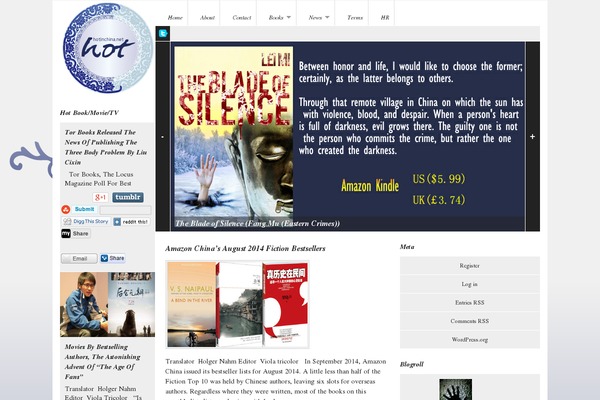
Task: Go to the Home menu item
Action: 175,18
